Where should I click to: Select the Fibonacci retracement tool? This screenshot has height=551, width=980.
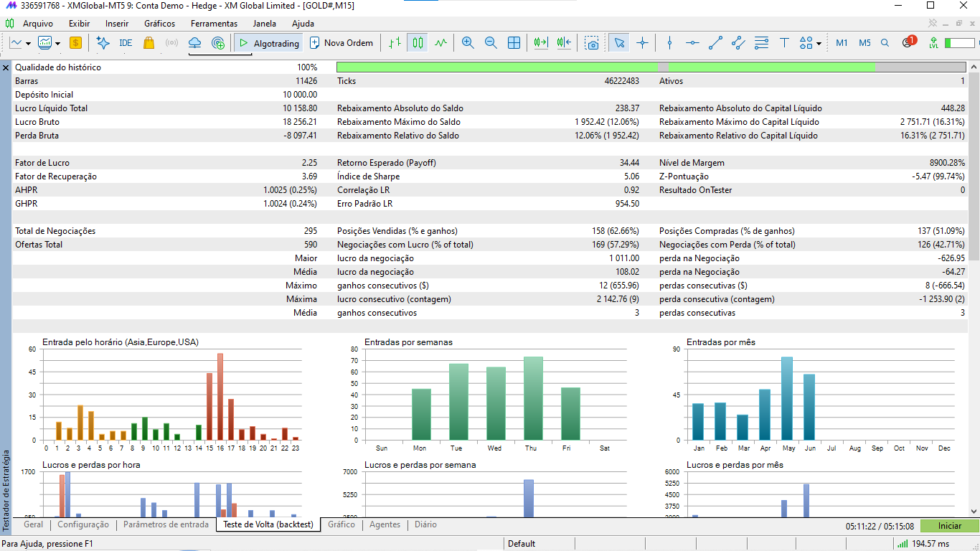(761, 43)
